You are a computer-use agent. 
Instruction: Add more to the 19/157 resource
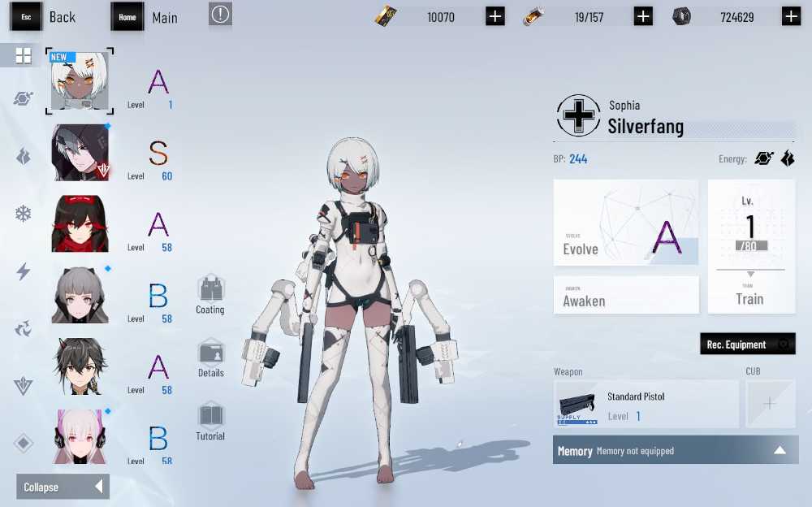coord(643,16)
